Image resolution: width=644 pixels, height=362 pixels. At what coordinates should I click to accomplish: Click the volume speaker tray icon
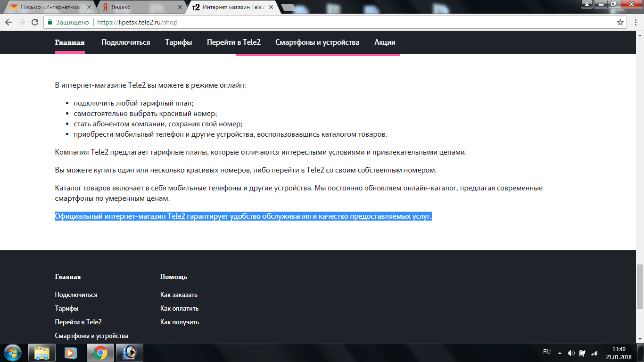(571, 353)
